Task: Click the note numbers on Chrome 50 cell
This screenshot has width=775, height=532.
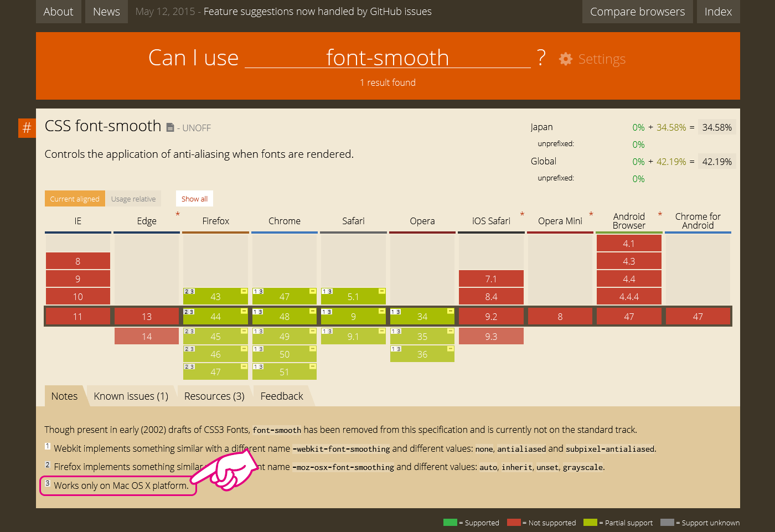Action: (259, 349)
